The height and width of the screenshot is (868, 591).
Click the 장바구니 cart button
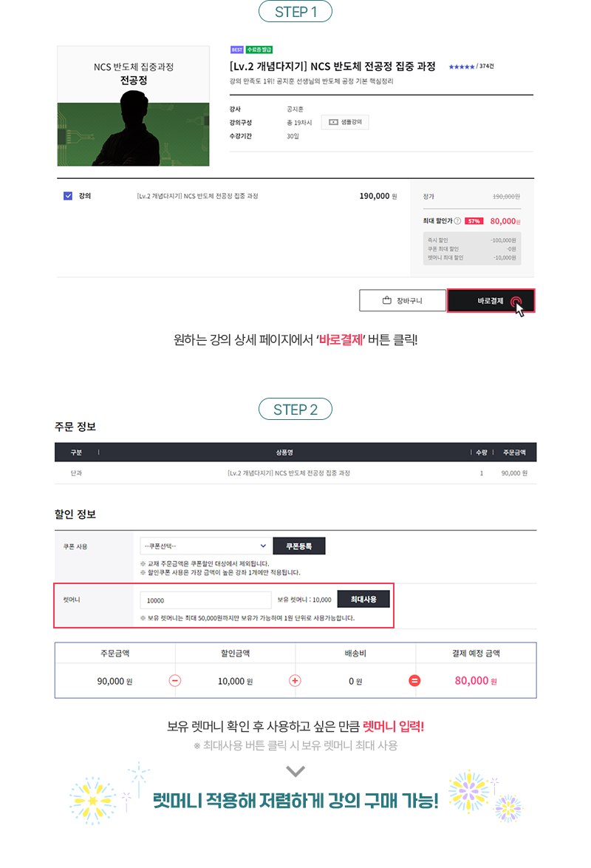click(x=403, y=301)
